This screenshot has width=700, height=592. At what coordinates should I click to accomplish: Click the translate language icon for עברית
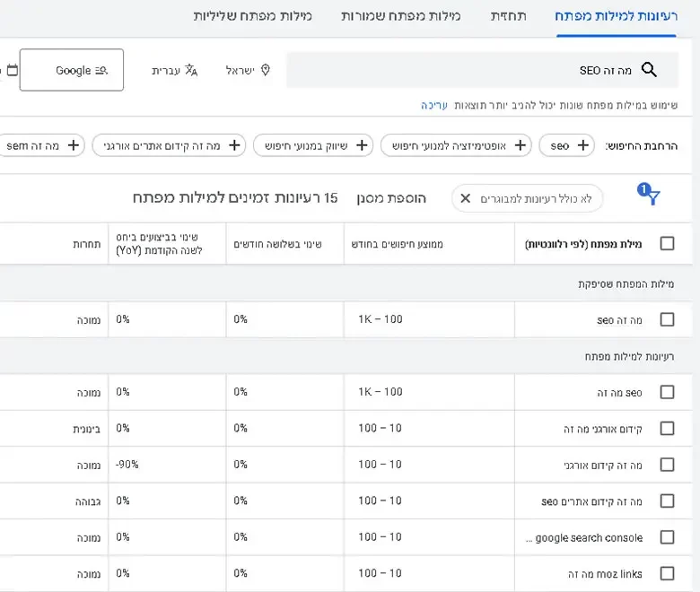click(x=190, y=71)
